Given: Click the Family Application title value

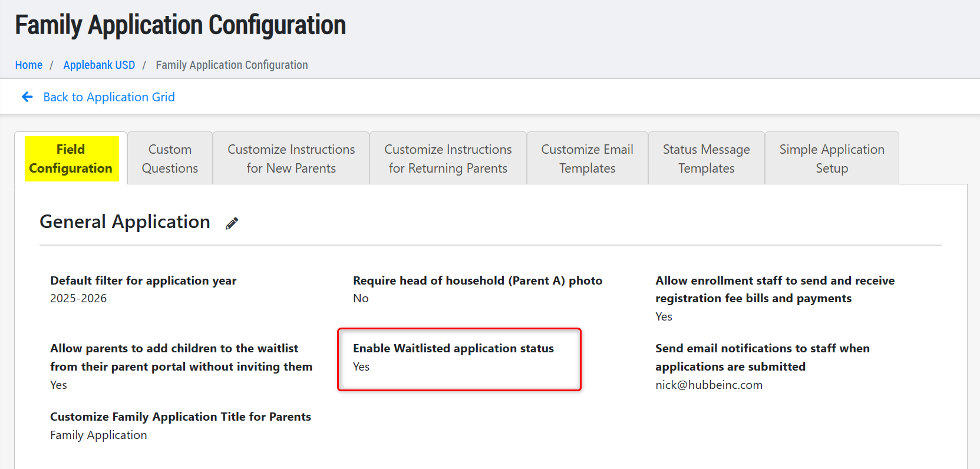Looking at the screenshot, I should pyautogui.click(x=98, y=435).
